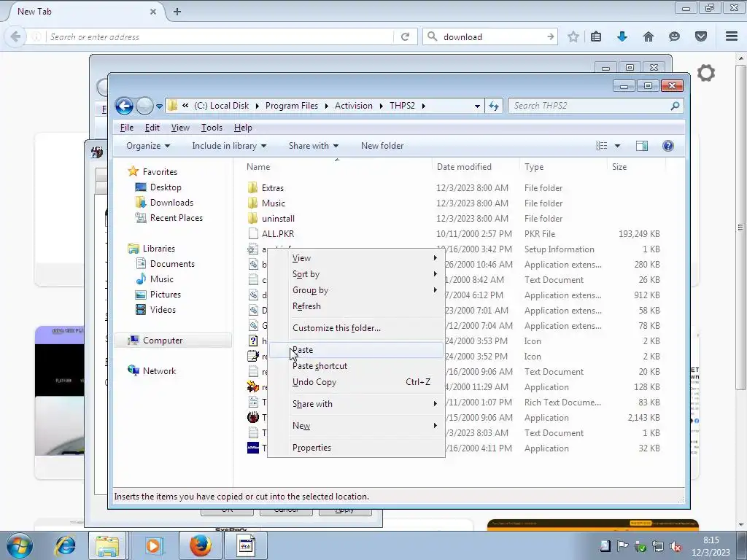Expand the View submenu in context menu

click(356, 258)
